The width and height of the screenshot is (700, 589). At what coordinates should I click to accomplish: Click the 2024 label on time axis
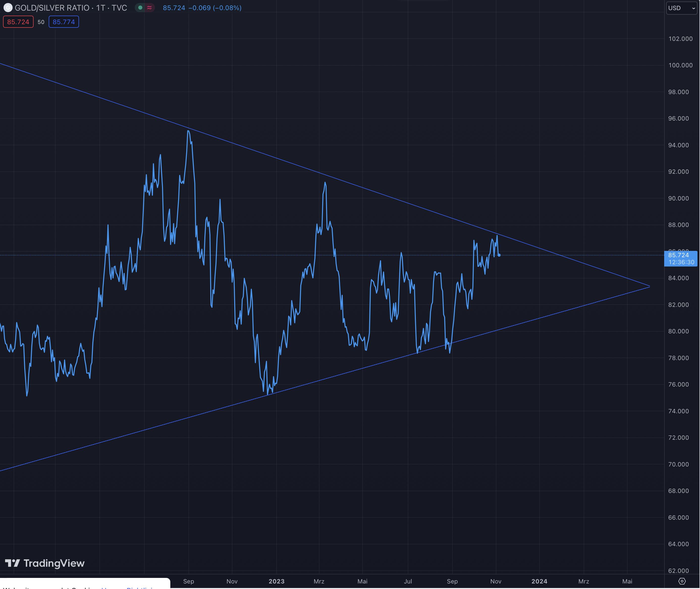pyautogui.click(x=539, y=581)
